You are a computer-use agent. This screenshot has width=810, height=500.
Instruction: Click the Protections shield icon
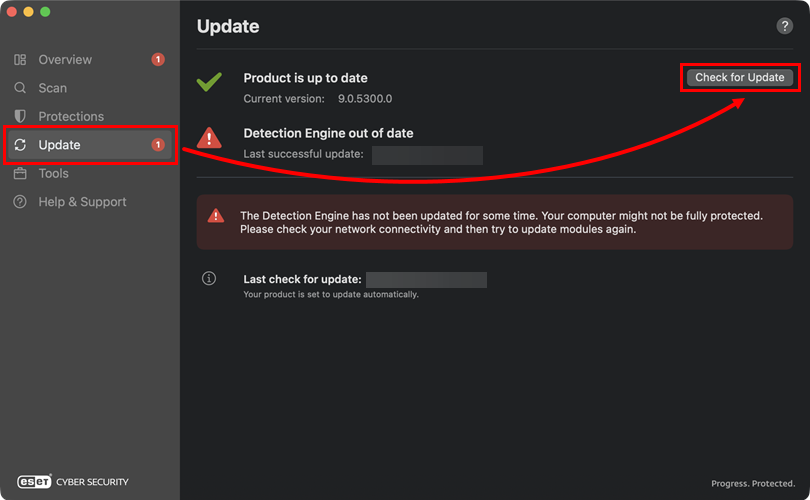(20, 116)
